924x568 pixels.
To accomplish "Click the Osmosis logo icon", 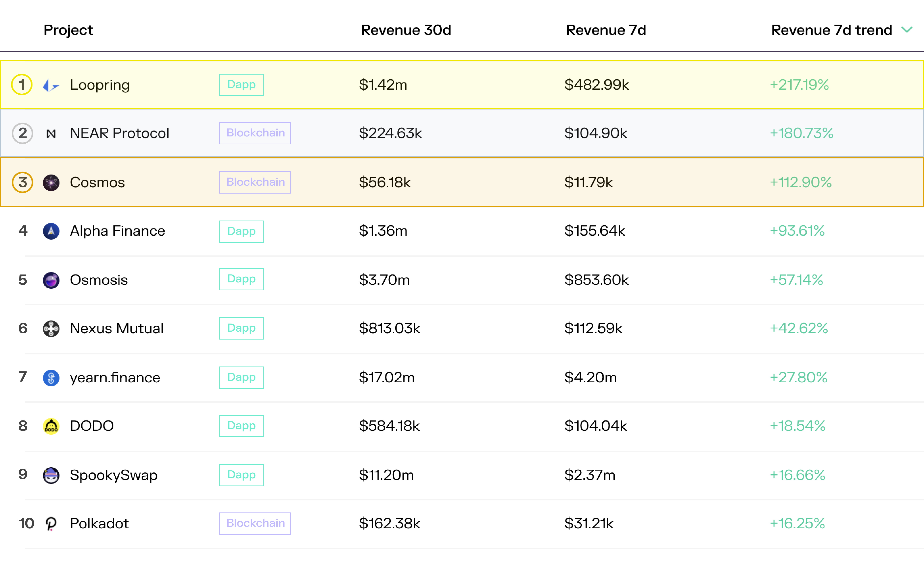I will (51, 281).
